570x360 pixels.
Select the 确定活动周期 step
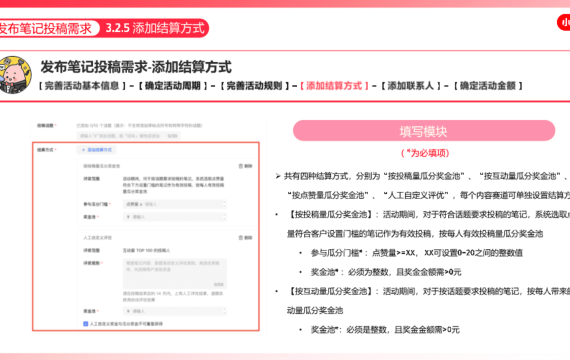click(173, 86)
